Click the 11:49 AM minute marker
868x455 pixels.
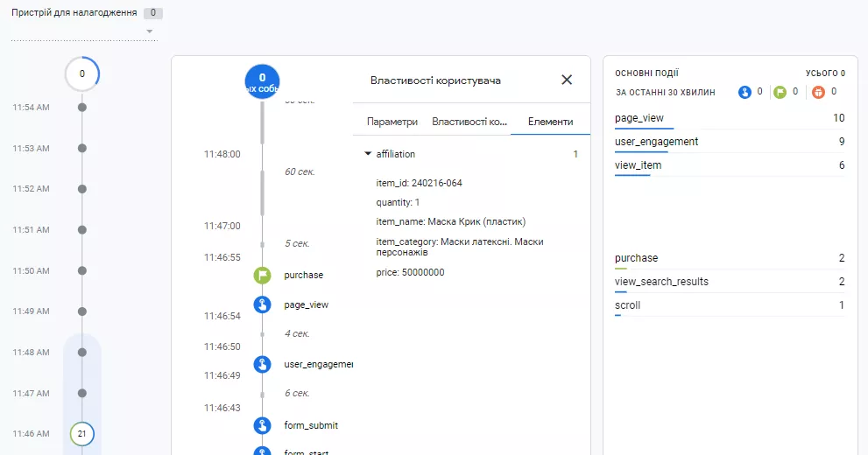[82, 311]
